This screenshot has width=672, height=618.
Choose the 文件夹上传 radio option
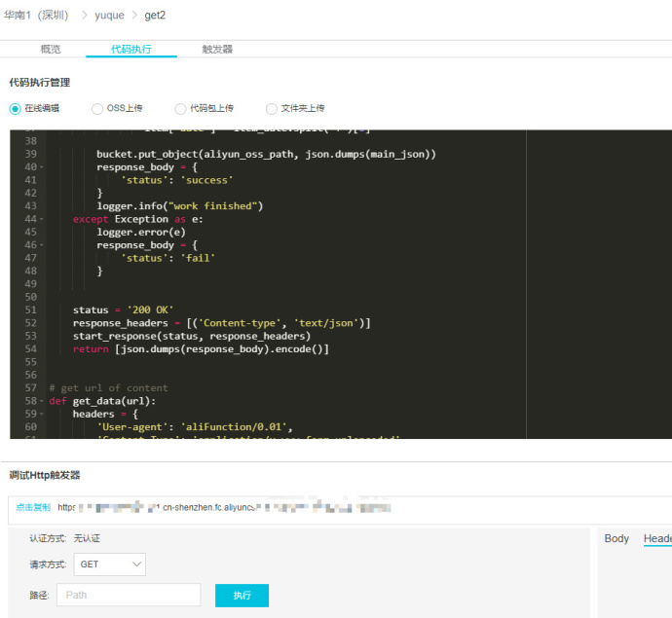[272, 109]
